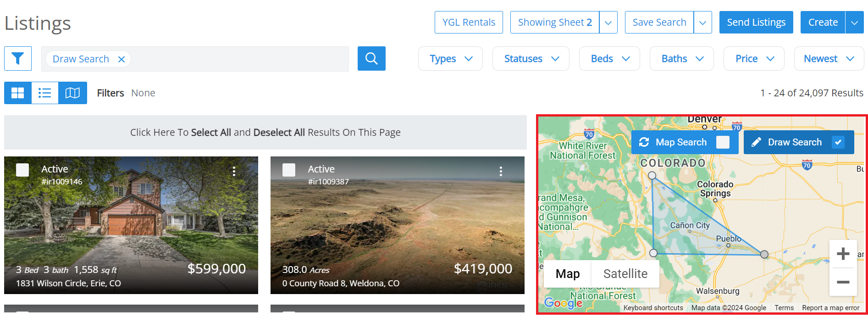Expand the Showing Sheet arrow menu

coord(608,22)
